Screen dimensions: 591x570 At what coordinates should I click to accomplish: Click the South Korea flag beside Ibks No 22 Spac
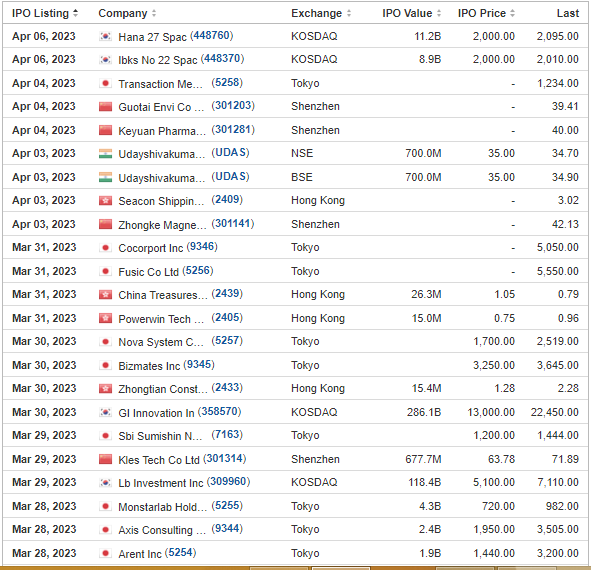(105, 60)
